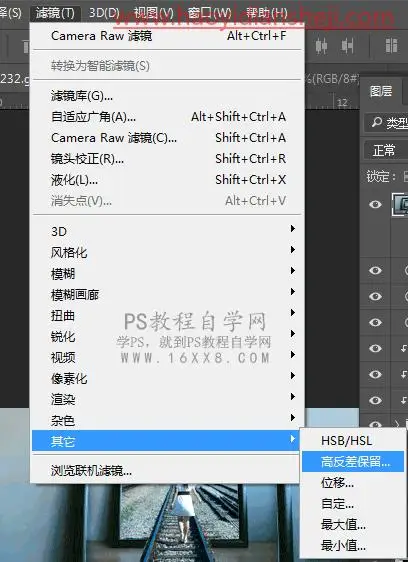Open the 3D(D) menu
Viewport: 408px width, 562px height.
tap(104, 13)
